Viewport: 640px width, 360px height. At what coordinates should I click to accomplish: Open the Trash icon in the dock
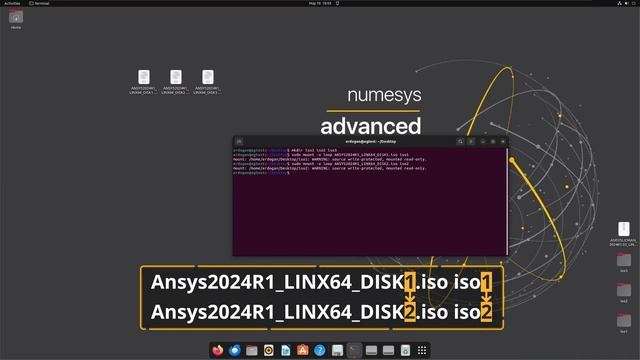(x=405, y=350)
